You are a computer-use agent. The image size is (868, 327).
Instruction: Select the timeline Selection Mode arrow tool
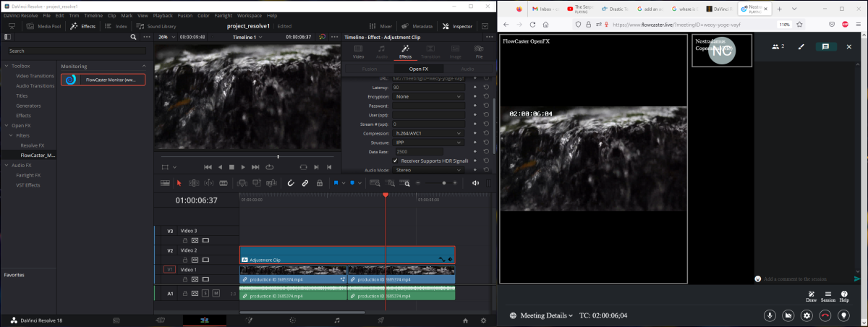click(x=179, y=183)
